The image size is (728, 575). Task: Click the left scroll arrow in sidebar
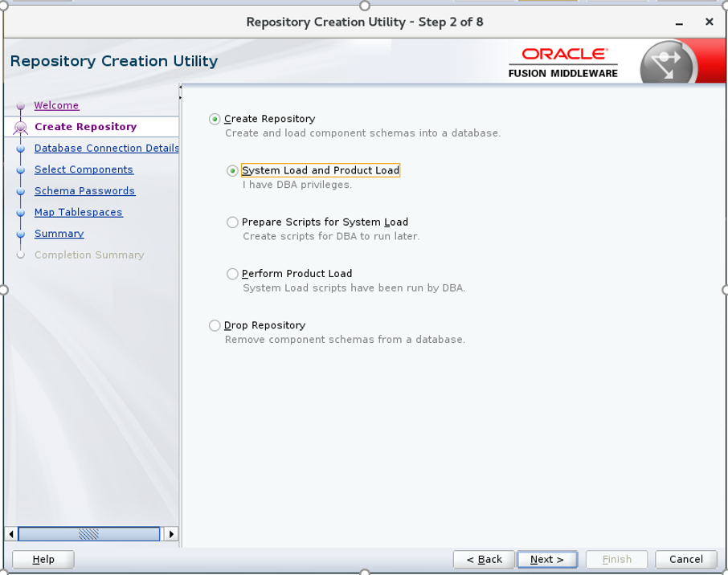tap(11, 534)
